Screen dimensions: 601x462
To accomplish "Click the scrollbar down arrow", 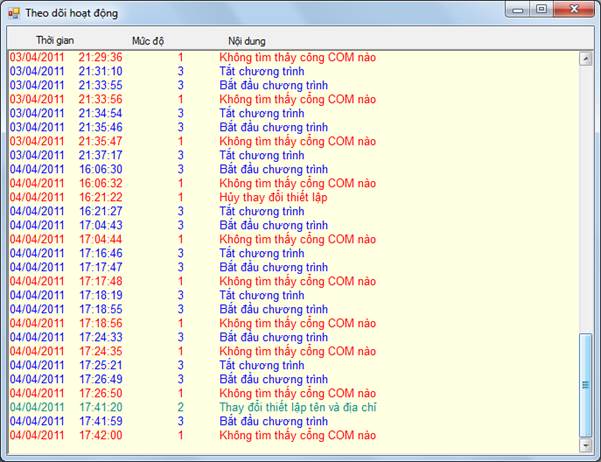I will coord(586,445).
